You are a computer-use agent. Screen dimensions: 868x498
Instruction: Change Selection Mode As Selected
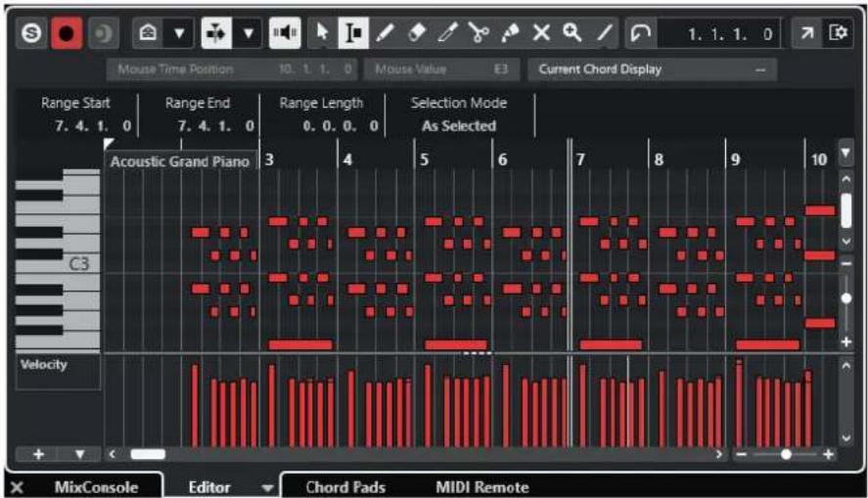459,126
